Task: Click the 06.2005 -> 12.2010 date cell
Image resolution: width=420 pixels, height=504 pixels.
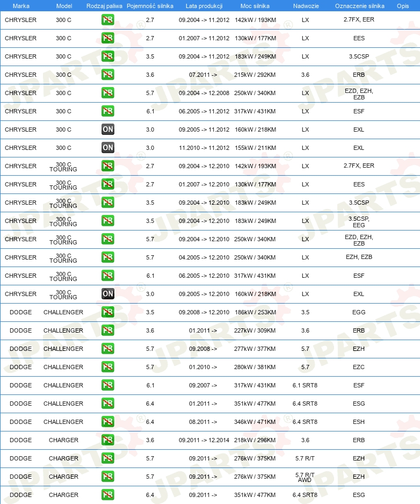Action: click(x=204, y=276)
